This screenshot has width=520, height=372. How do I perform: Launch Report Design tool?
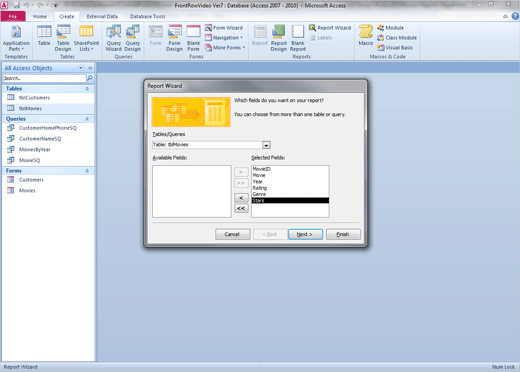tap(279, 38)
